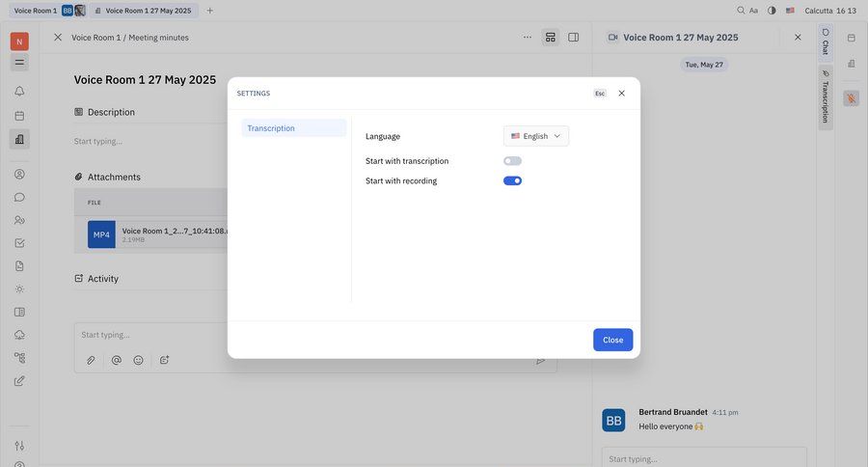Disable the Start with recording switch
The image size is (868, 467).
(512, 180)
